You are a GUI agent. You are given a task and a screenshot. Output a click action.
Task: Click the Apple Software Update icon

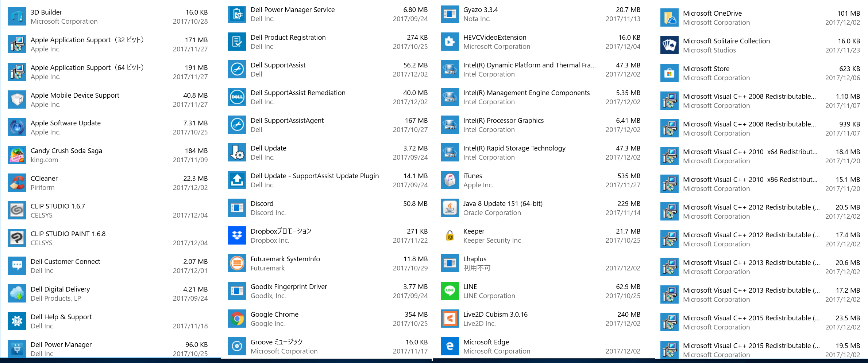tap(17, 127)
